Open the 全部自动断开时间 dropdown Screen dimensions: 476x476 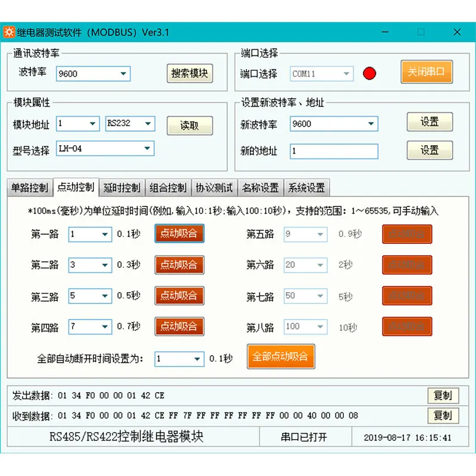(180, 359)
